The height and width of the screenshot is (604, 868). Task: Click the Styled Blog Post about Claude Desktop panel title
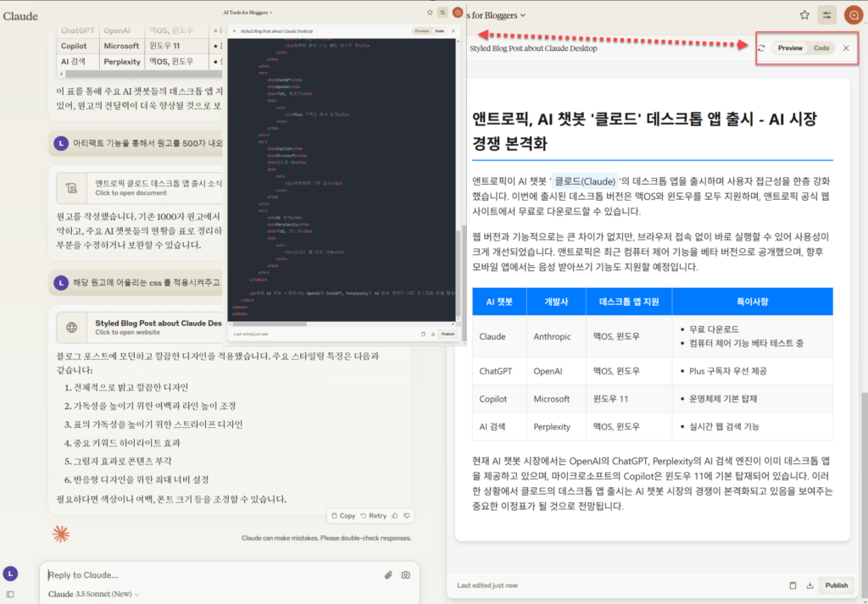534,48
